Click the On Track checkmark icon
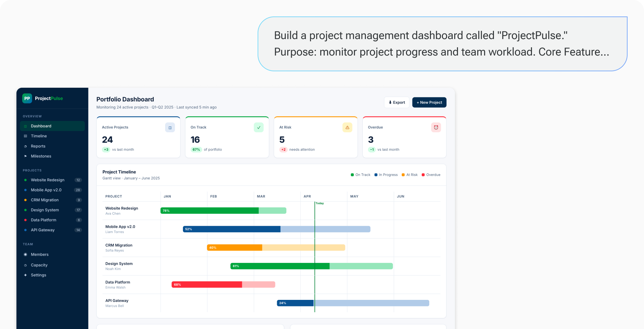The image size is (644, 329). coord(259,127)
